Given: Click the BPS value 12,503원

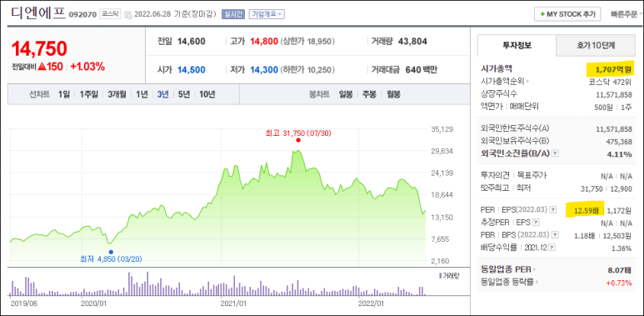Looking at the screenshot, I should click(x=617, y=235).
